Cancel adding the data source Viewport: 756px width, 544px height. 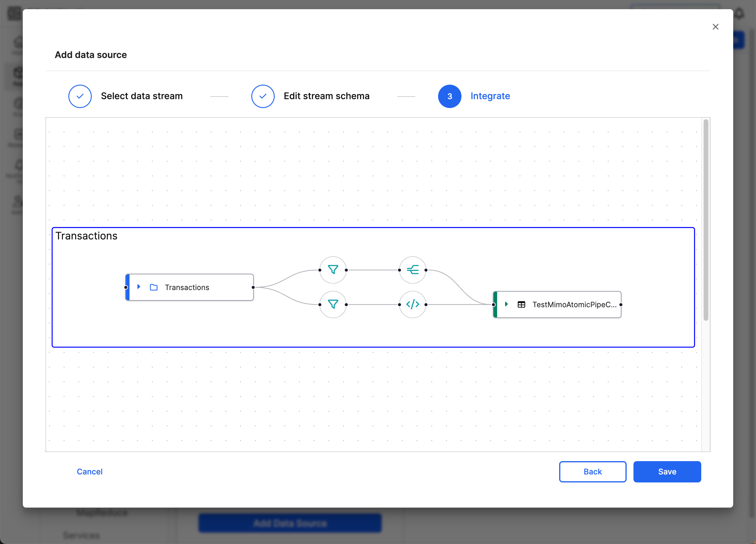[89, 472]
